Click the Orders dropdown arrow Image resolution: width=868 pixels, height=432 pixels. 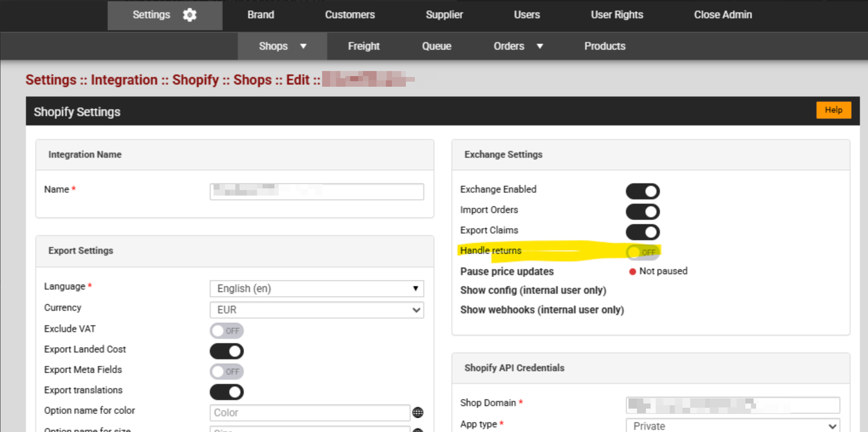(540, 46)
